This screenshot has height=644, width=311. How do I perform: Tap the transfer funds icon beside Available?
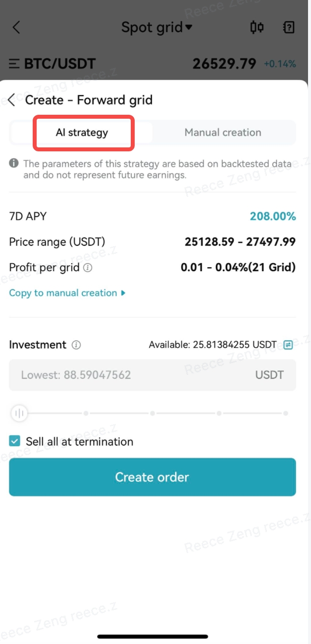(x=288, y=345)
